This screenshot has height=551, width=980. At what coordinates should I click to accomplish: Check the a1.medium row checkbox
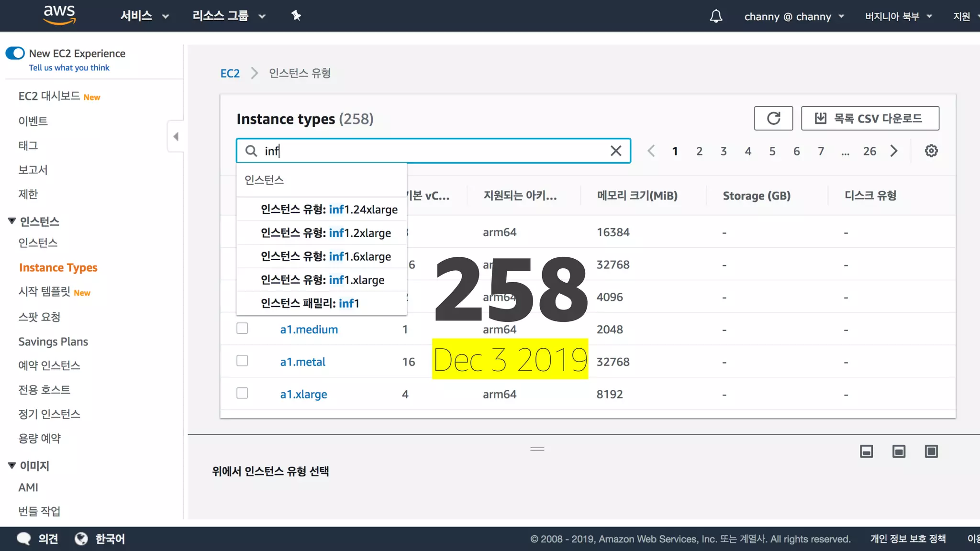tap(242, 329)
